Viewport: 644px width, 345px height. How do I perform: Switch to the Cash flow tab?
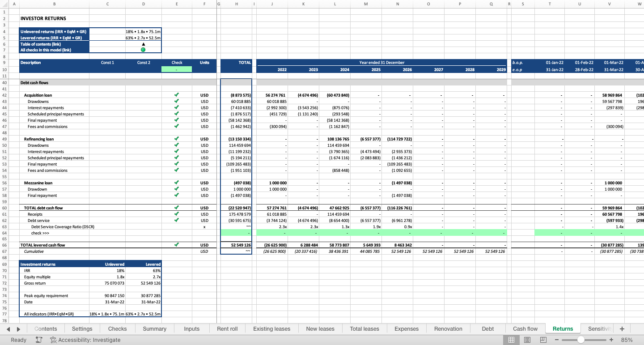tap(525, 329)
